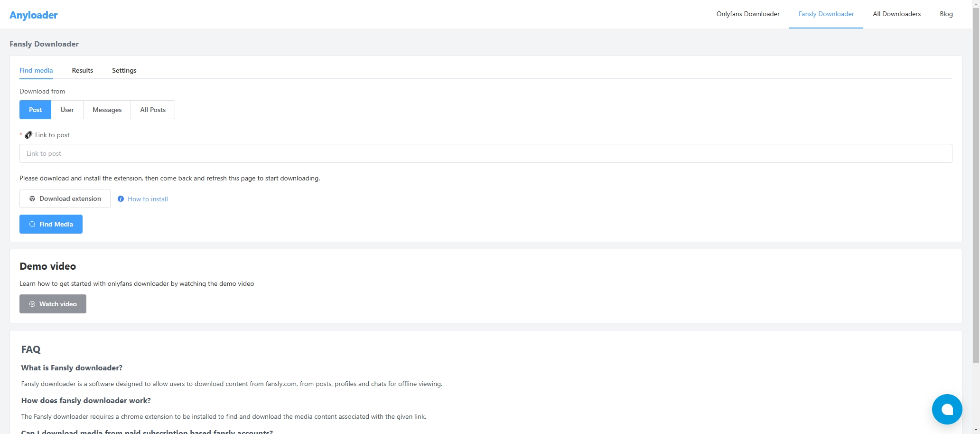Switch to the Results tab
Image resolution: width=980 pixels, height=434 pixels.
(83, 70)
